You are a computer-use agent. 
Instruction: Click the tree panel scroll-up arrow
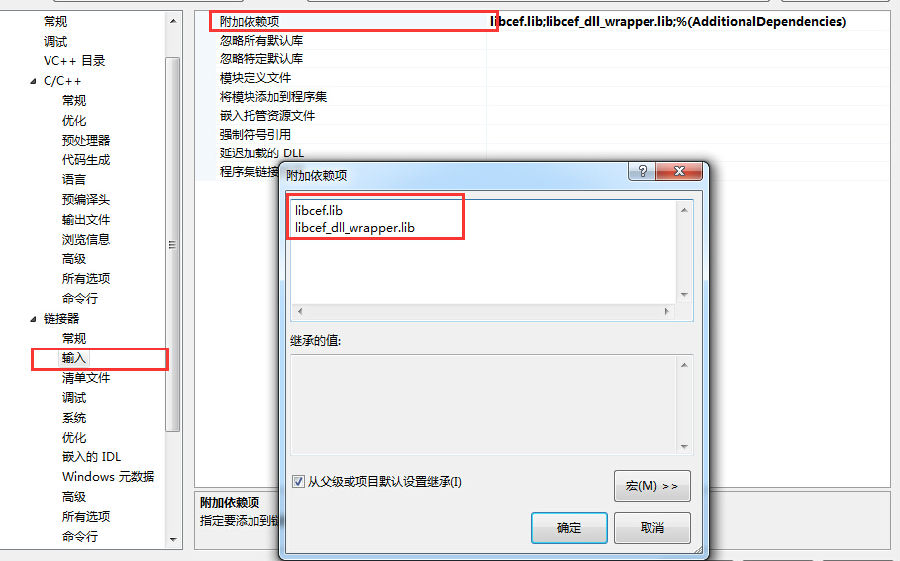click(173, 21)
